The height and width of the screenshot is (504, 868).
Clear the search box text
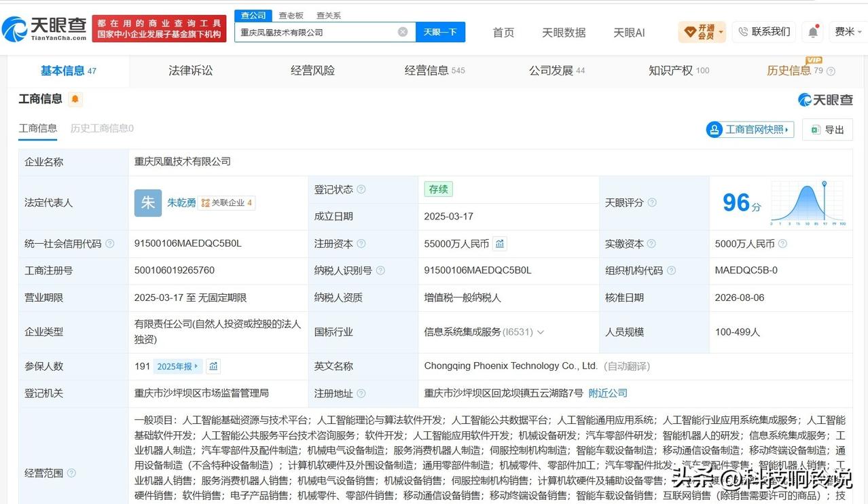(x=403, y=32)
